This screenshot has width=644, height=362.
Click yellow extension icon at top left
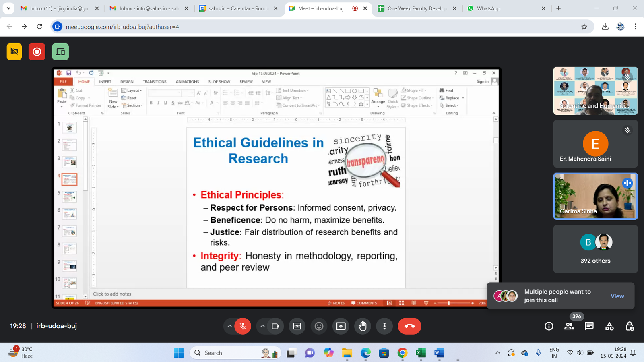coord(14,52)
